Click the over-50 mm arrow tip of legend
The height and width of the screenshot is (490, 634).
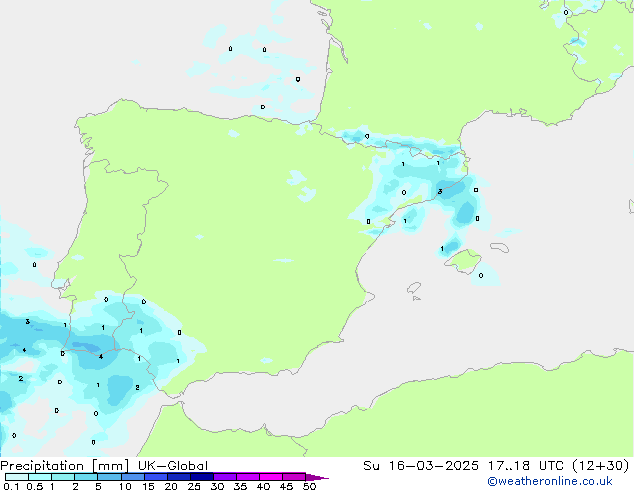pyautogui.click(x=317, y=477)
